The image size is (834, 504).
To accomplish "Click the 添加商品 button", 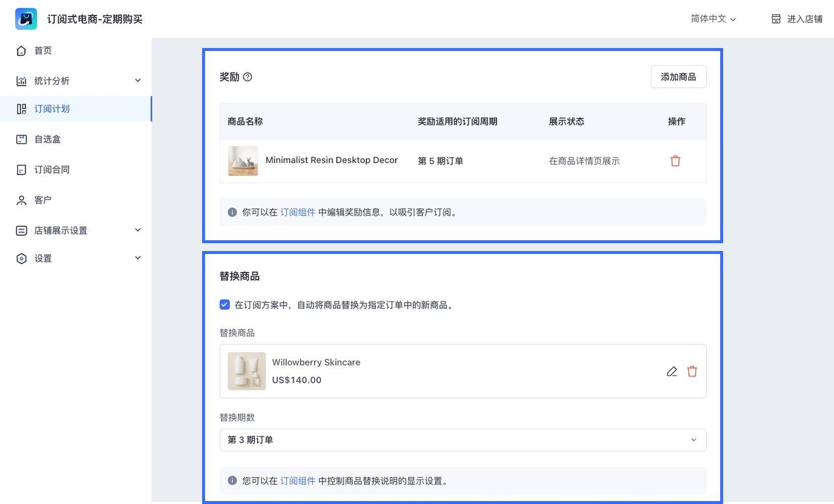I will [678, 77].
